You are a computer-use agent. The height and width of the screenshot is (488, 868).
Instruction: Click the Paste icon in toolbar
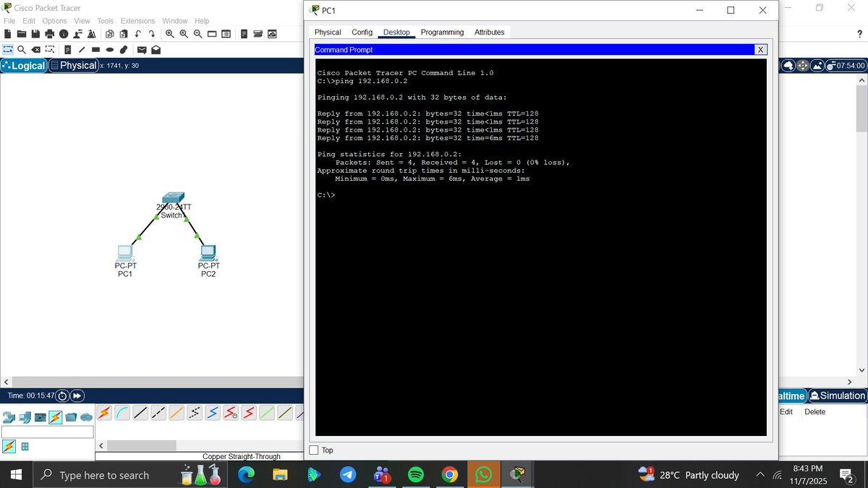pyautogui.click(x=123, y=34)
